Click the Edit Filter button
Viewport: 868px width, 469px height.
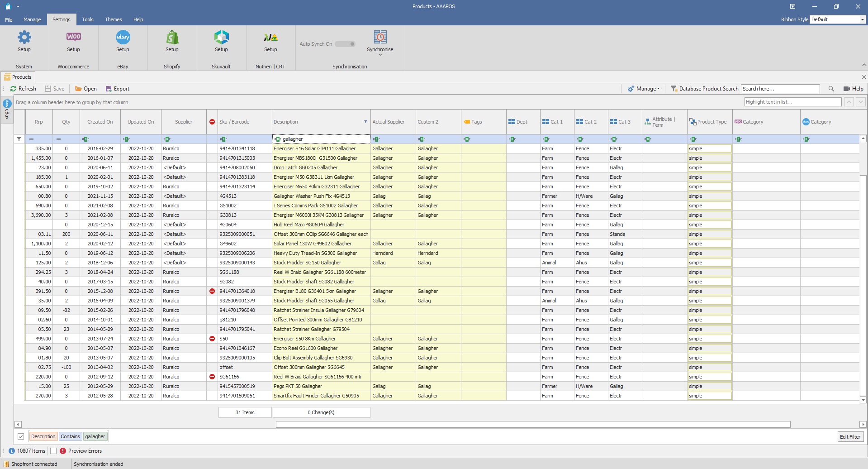(x=850, y=437)
